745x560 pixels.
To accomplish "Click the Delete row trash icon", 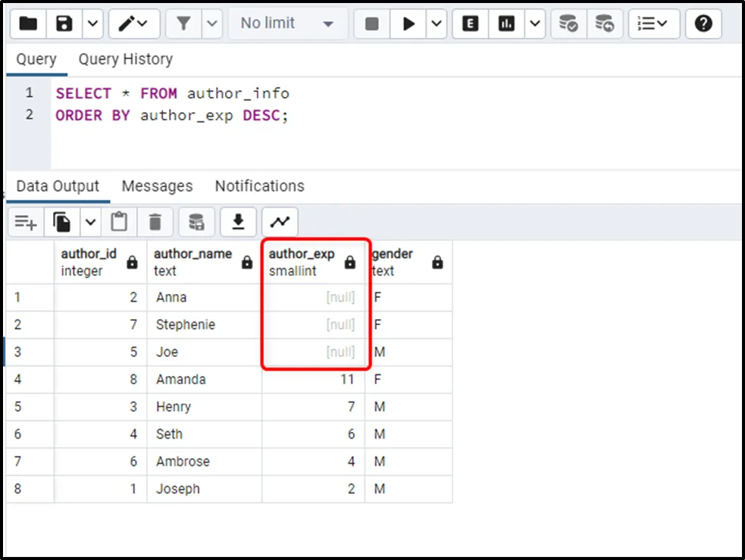I will point(155,222).
